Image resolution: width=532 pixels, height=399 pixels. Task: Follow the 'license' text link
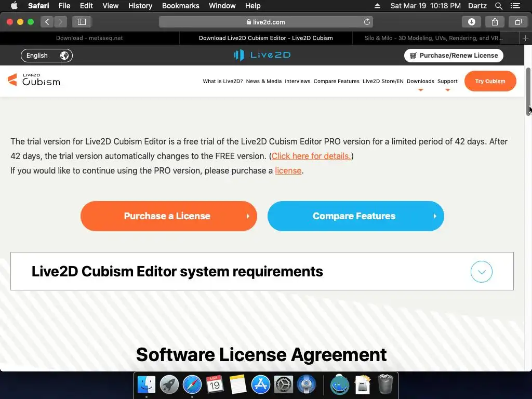pyautogui.click(x=288, y=170)
